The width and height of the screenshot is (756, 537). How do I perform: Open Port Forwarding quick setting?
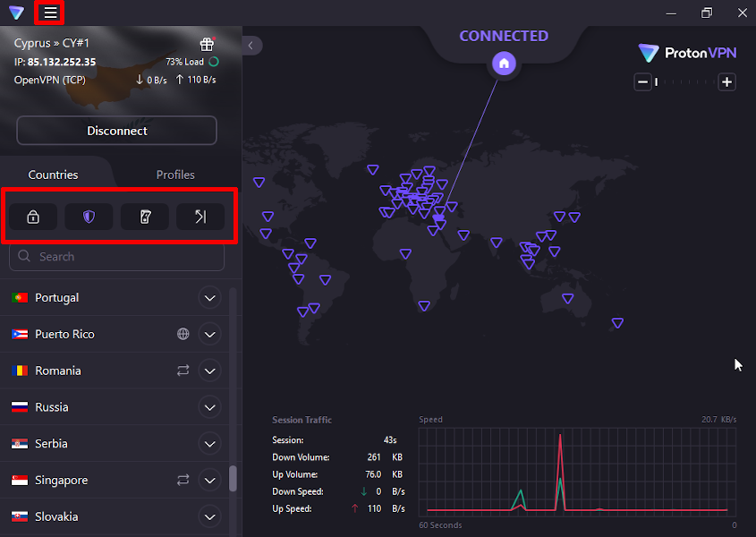[x=200, y=217]
